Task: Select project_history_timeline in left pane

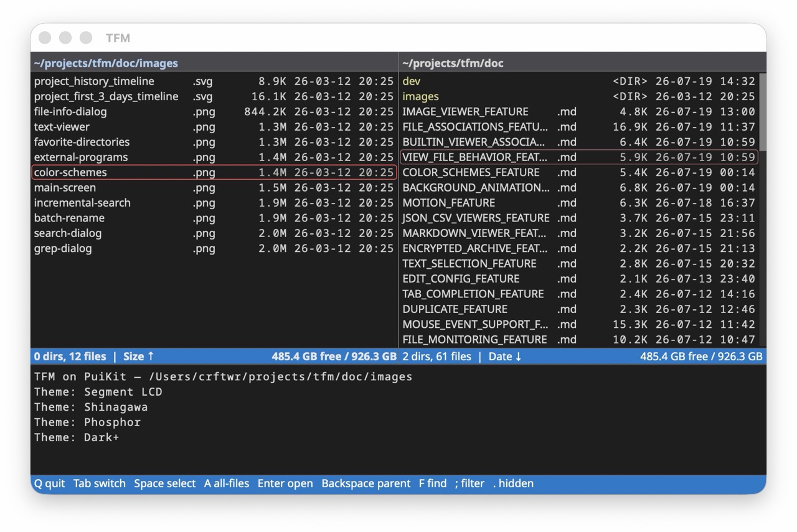Action: tap(214, 81)
